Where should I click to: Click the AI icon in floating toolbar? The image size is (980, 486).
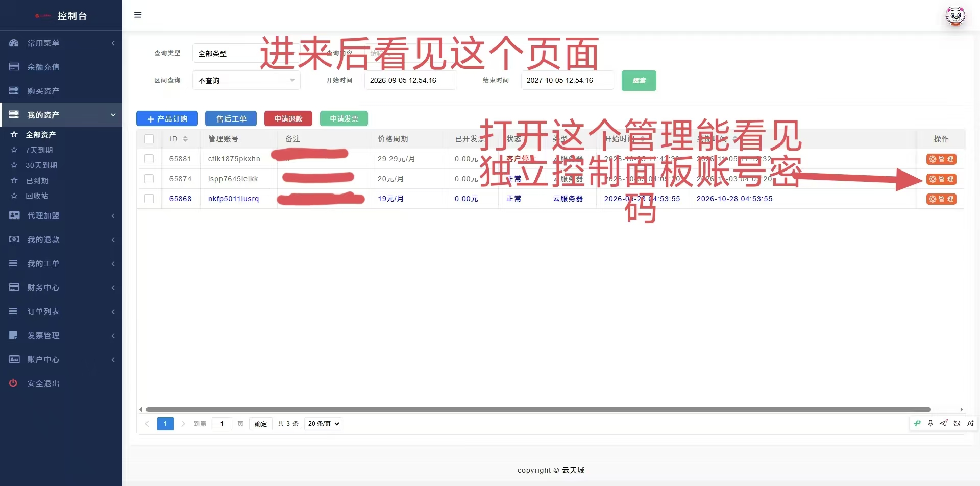(970, 423)
